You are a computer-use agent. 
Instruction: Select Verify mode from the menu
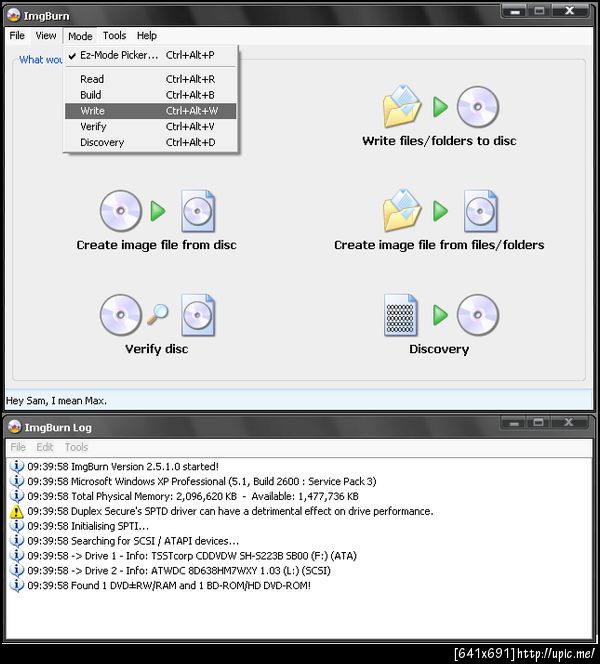(150, 127)
